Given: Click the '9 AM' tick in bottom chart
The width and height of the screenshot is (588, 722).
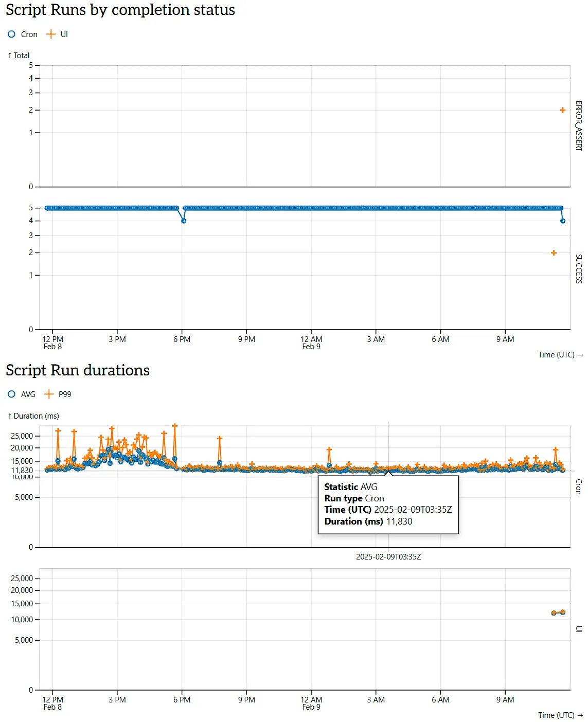Looking at the screenshot, I should [505, 700].
